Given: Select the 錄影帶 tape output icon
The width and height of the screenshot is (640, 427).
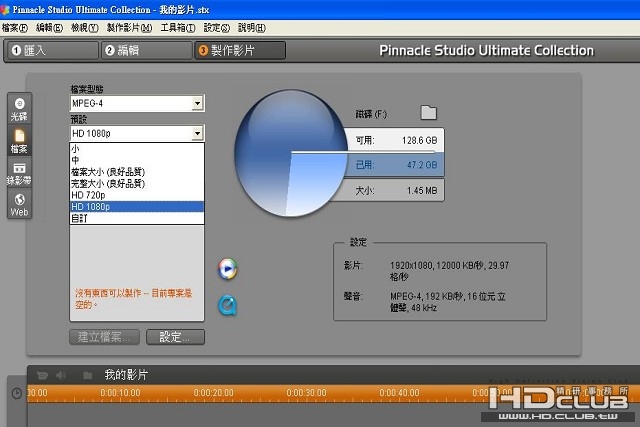Looking at the screenshot, I should (19, 173).
